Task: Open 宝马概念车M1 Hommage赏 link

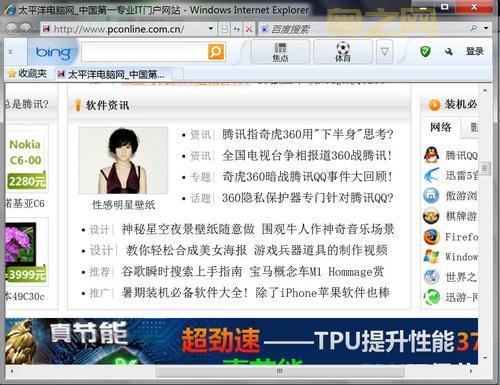Action: tap(316, 272)
